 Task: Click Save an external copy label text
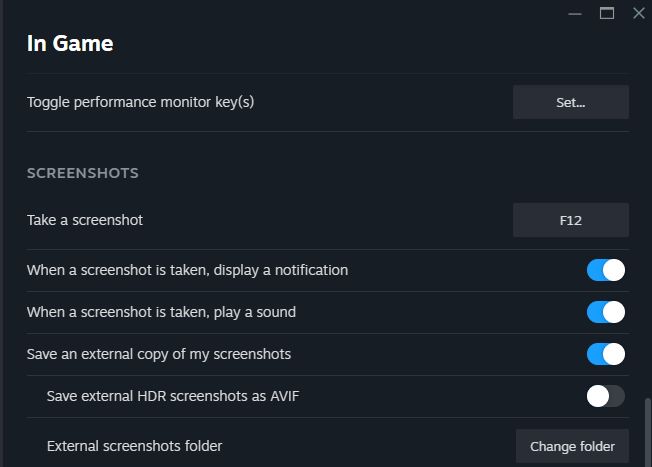159,354
